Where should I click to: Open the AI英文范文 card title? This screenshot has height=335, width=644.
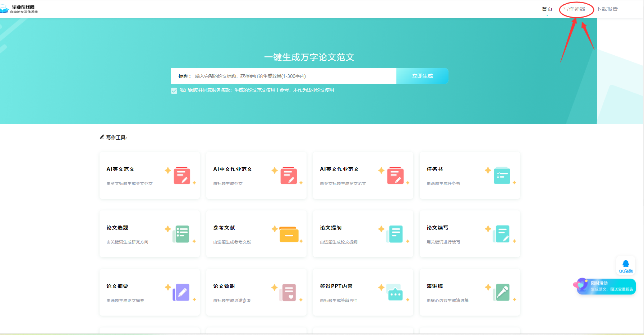point(120,169)
